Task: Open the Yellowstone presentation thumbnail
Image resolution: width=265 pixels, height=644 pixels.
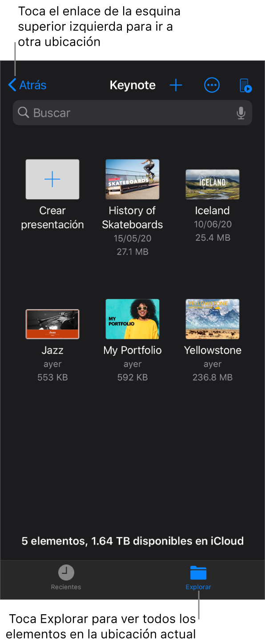Action: pyautogui.click(x=213, y=319)
